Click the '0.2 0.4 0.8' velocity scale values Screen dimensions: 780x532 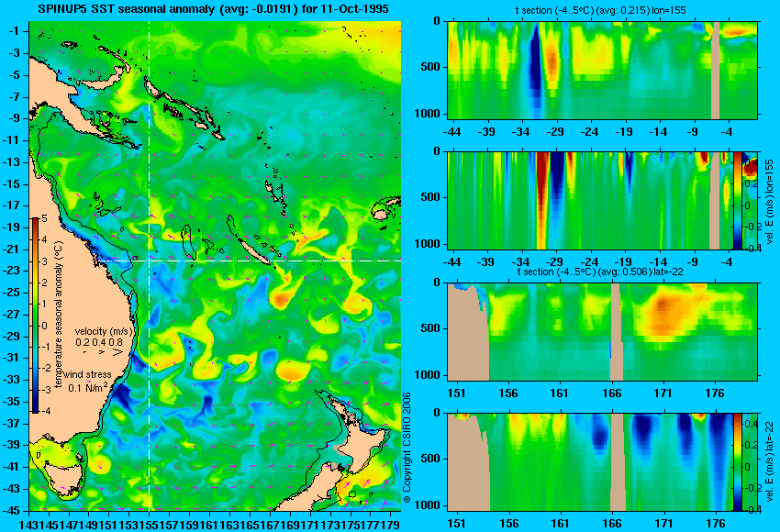(x=99, y=342)
